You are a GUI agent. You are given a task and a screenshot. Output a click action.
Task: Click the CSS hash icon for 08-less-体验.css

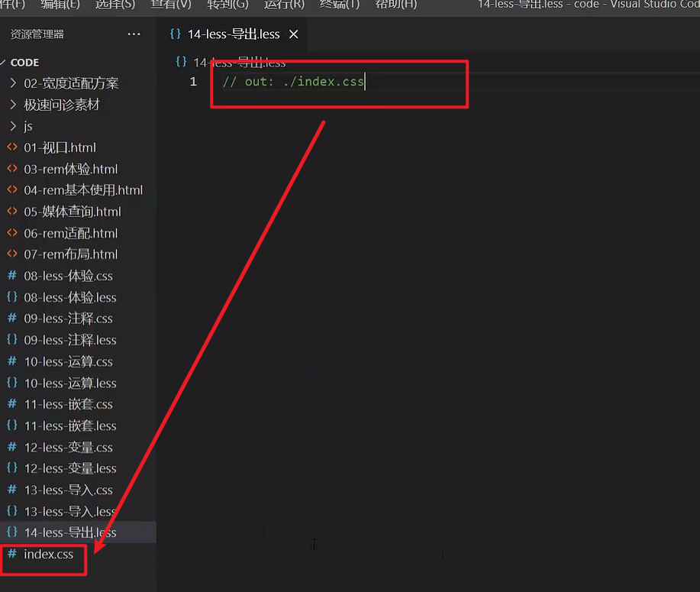tap(11, 276)
